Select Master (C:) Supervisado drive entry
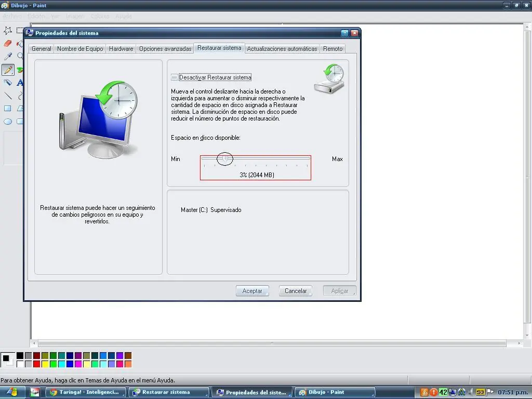Screen dimensions: 532x399 (211, 210)
